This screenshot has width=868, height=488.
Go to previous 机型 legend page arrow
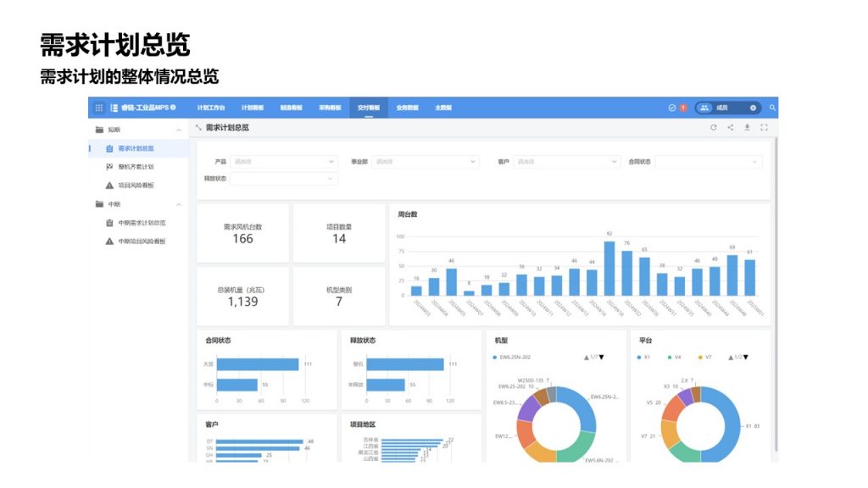point(587,358)
